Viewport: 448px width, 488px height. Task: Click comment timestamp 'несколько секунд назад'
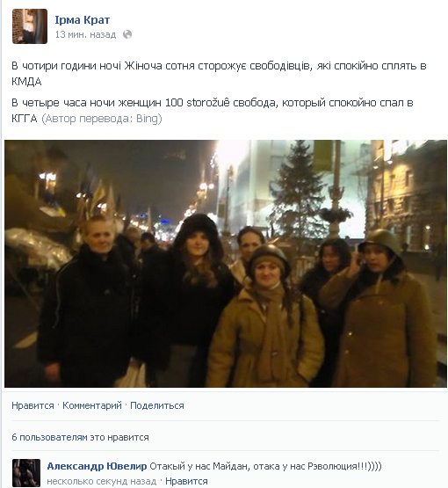coord(102,481)
